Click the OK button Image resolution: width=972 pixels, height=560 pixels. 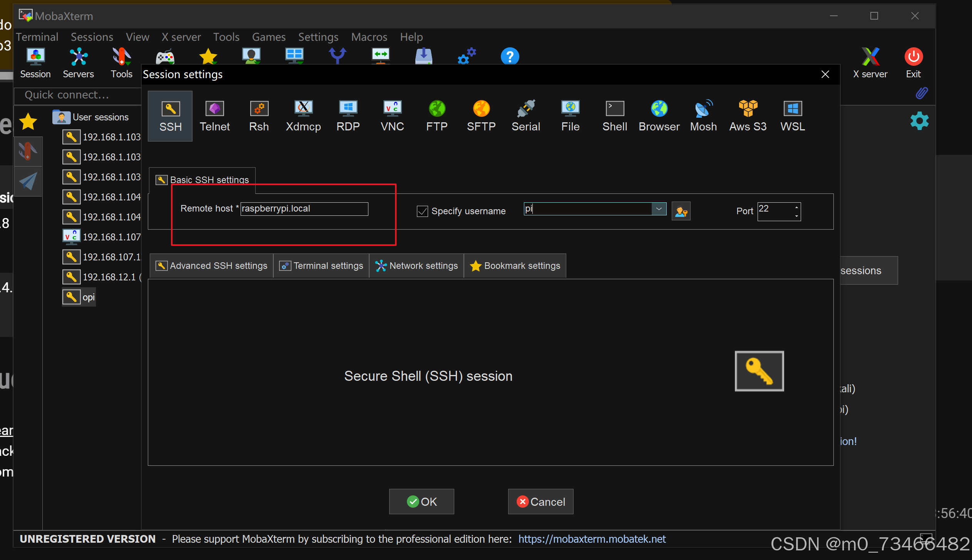[x=422, y=502]
